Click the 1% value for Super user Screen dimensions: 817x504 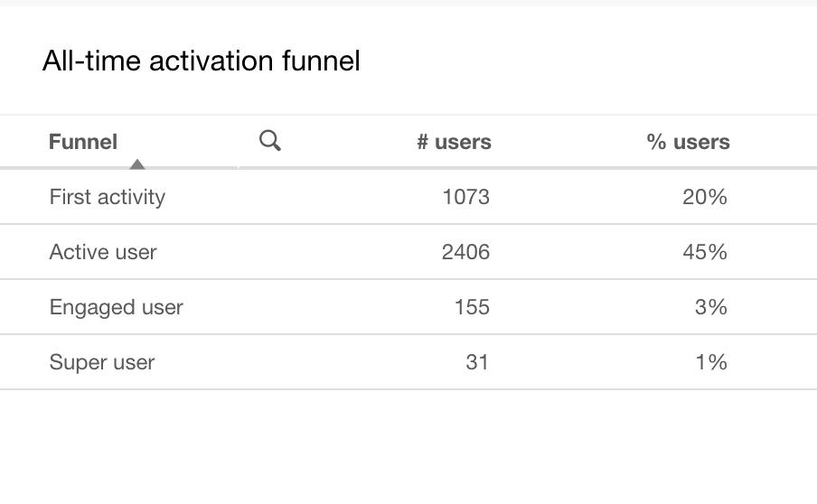click(x=711, y=362)
